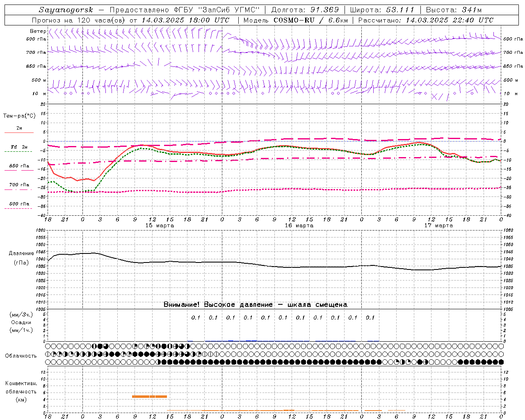Click the '(мм/3ч.)' precipitation unit label
The image size is (525, 420).
[x=21, y=315]
